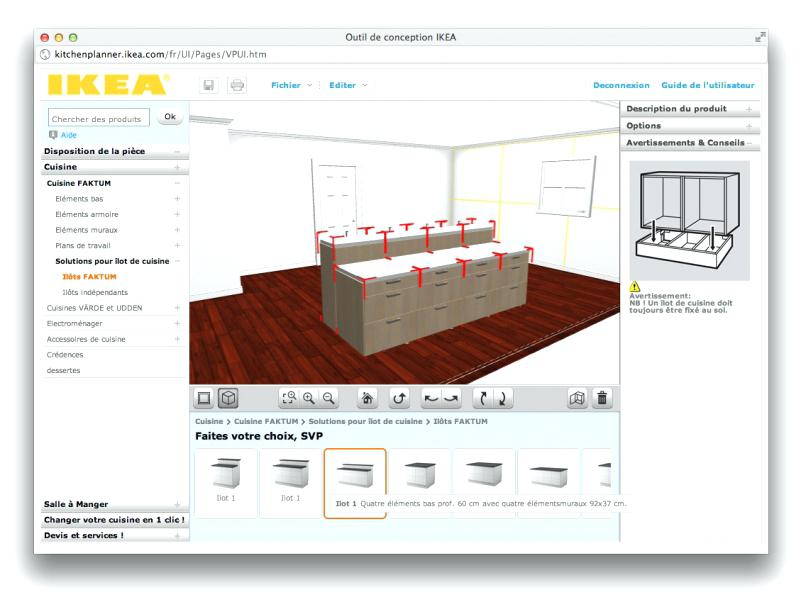Open Guide de l'utilisateur
Image resolution: width=800 pixels, height=600 pixels.
708,85
